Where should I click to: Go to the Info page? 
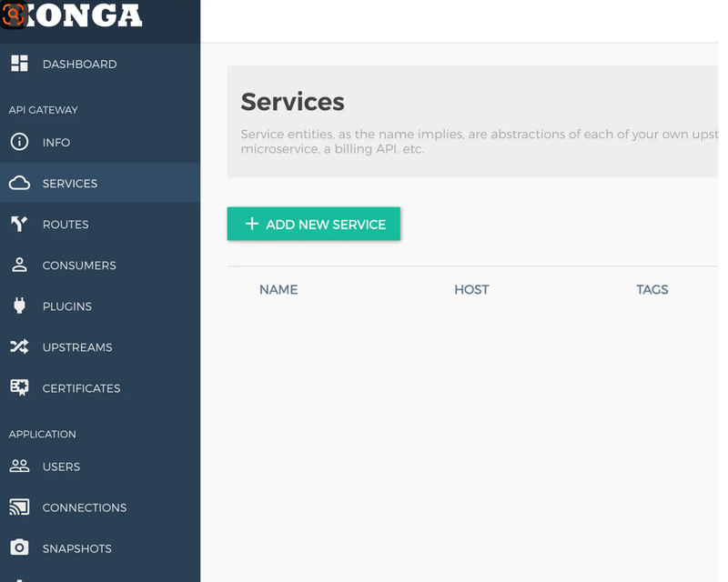coord(100,142)
